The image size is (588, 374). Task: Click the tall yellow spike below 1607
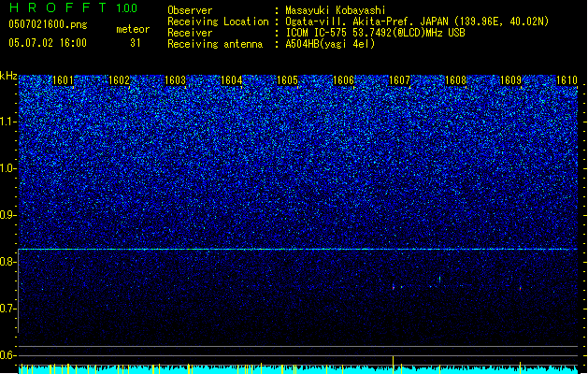[393, 365]
